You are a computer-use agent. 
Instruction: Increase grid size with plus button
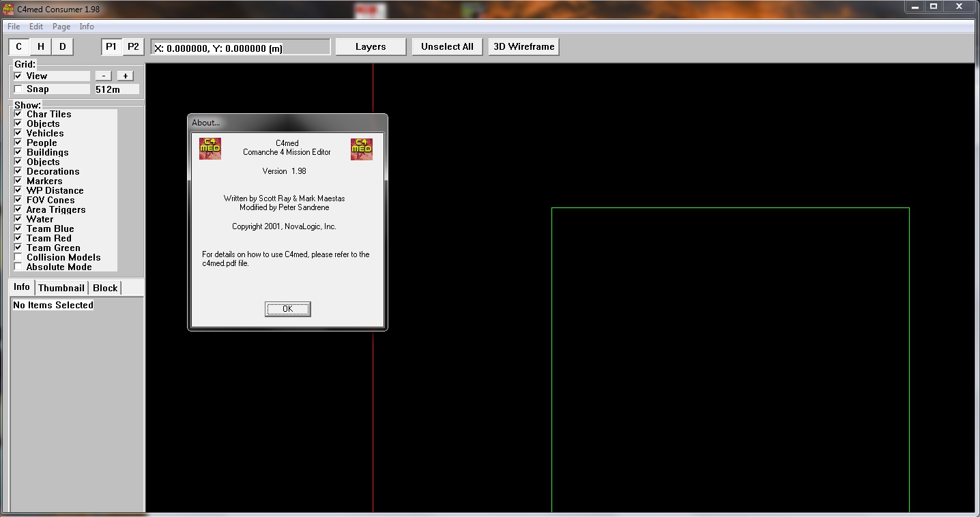(125, 76)
